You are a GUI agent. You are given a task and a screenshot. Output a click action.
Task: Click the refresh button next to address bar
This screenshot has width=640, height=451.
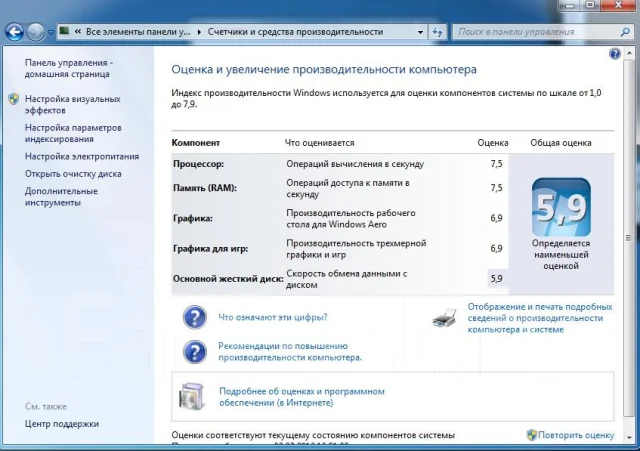pos(438,32)
